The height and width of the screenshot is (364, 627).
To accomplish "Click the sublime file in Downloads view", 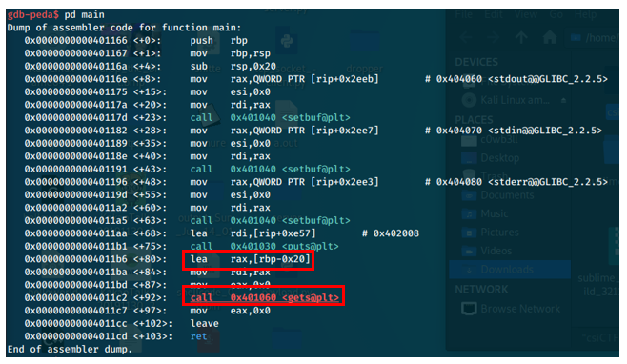I will pos(597,284).
